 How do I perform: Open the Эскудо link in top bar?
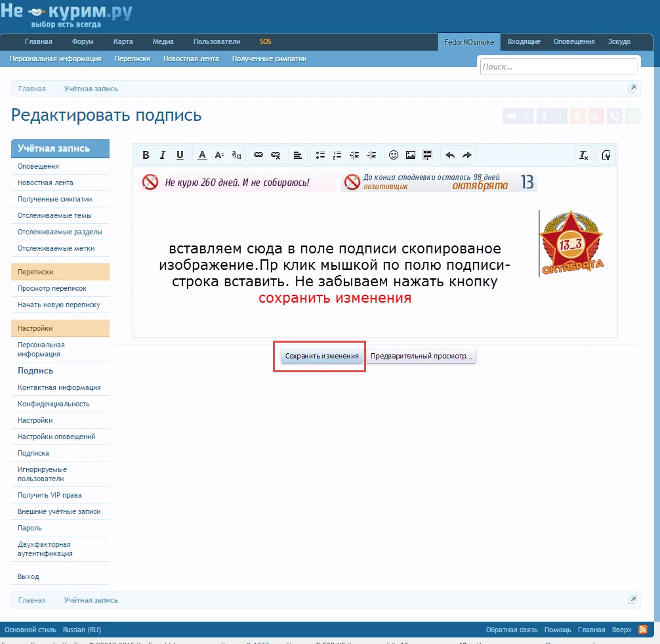point(619,41)
